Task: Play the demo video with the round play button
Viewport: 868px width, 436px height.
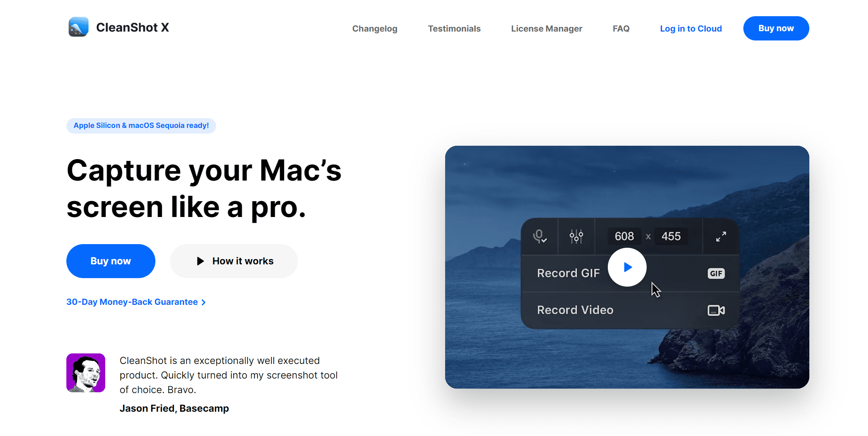Action: coord(627,267)
